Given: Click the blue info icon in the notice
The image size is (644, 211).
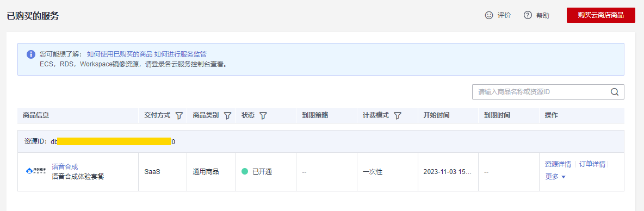Looking at the screenshot, I should click(x=31, y=54).
